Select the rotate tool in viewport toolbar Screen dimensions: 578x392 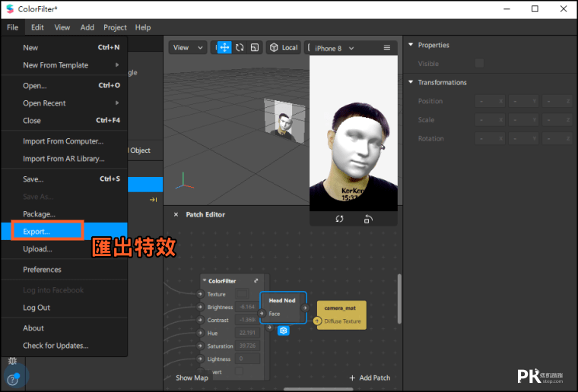click(240, 48)
